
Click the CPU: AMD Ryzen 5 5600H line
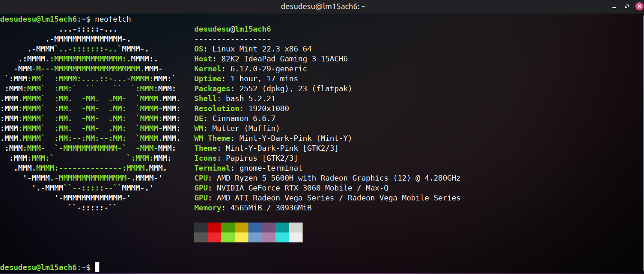click(327, 178)
